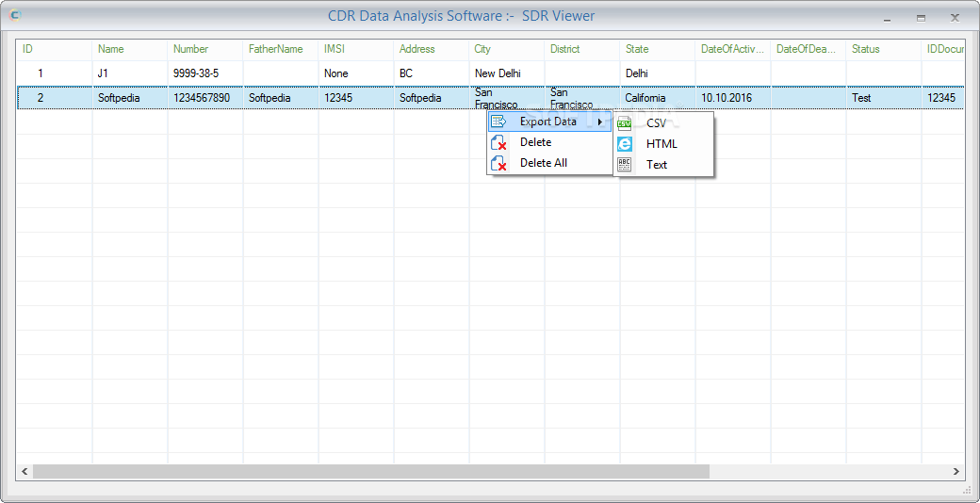
Task: Select the BC address cell
Action: point(432,73)
